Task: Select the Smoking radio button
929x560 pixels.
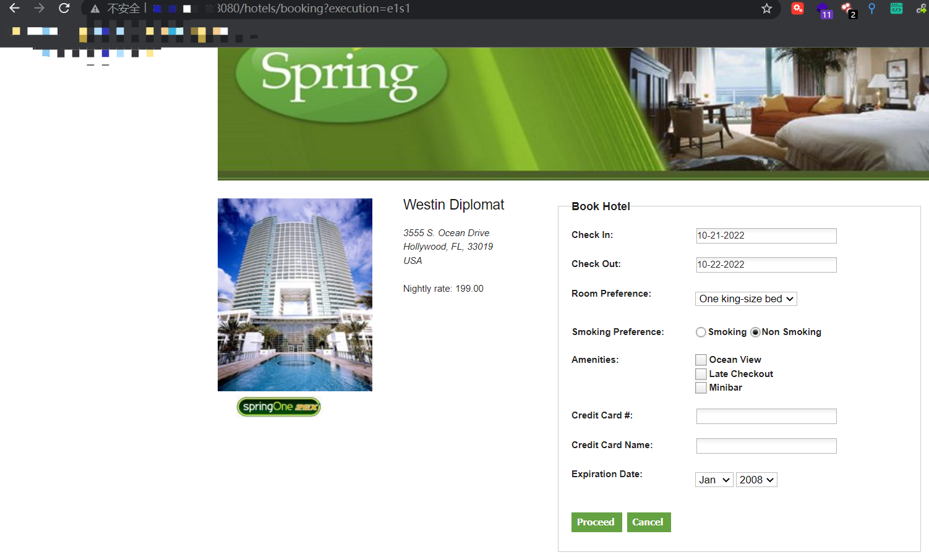Action: [701, 332]
